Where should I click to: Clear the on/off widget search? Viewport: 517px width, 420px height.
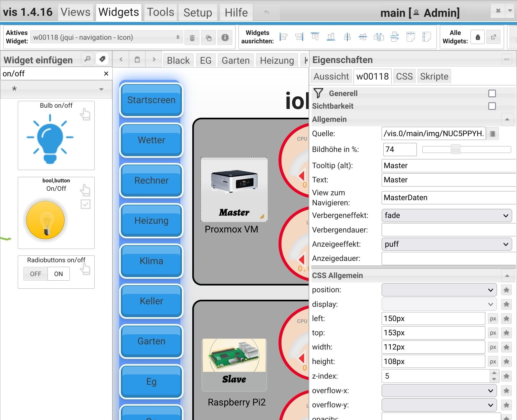(x=106, y=74)
